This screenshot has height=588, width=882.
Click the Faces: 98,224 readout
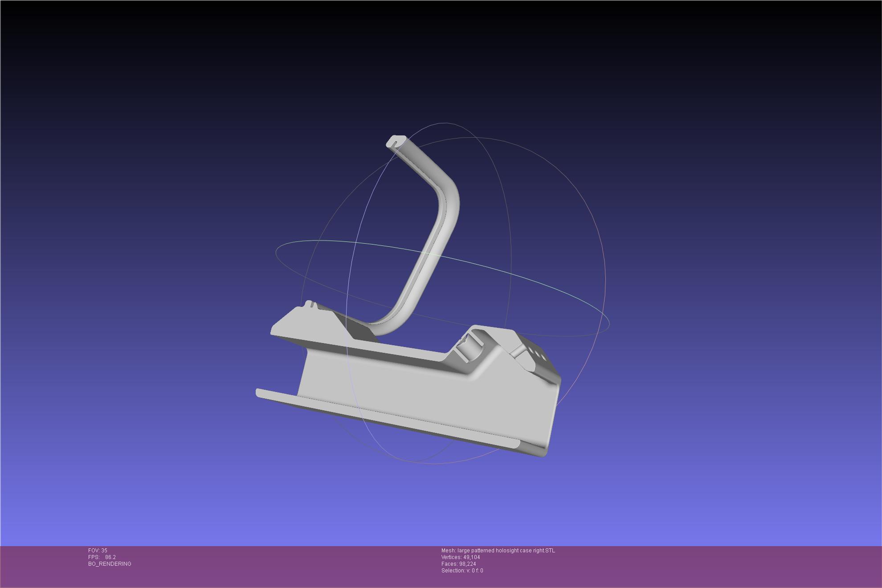458,564
